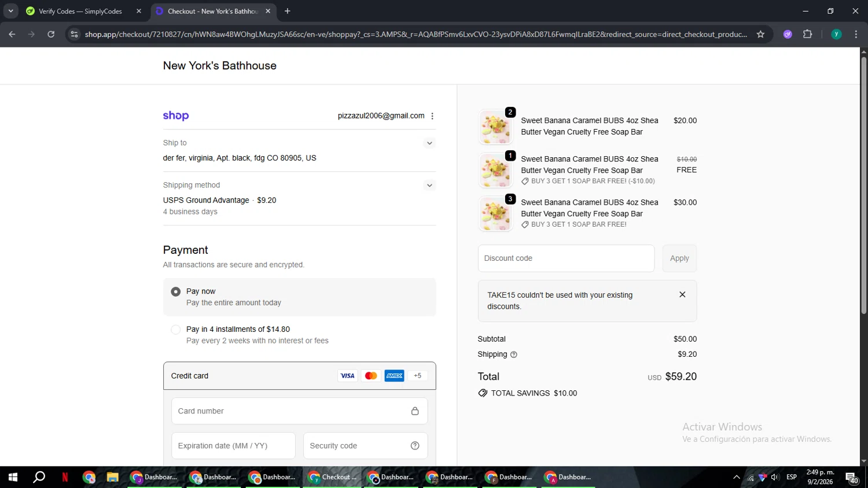The image size is (868, 488).
Task: Click the Security code field
Action: (x=365, y=446)
